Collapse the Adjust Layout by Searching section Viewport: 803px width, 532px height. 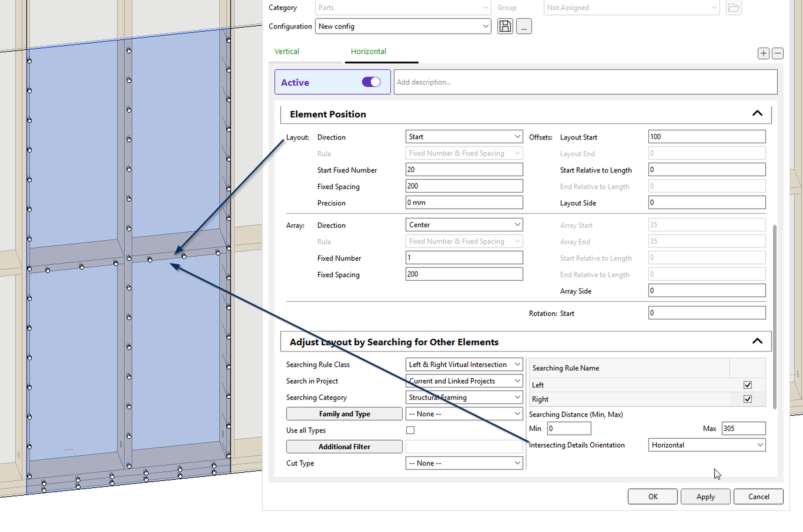pyautogui.click(x=757, y=341)
